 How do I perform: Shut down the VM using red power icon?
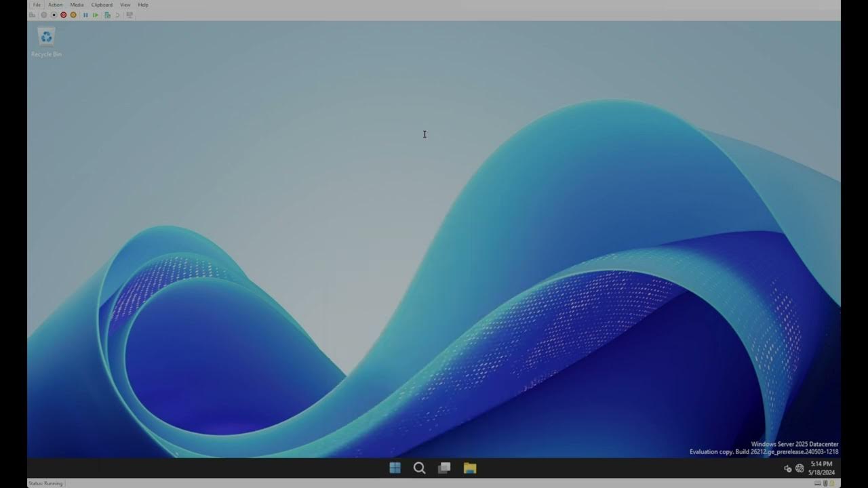[64, 15]
